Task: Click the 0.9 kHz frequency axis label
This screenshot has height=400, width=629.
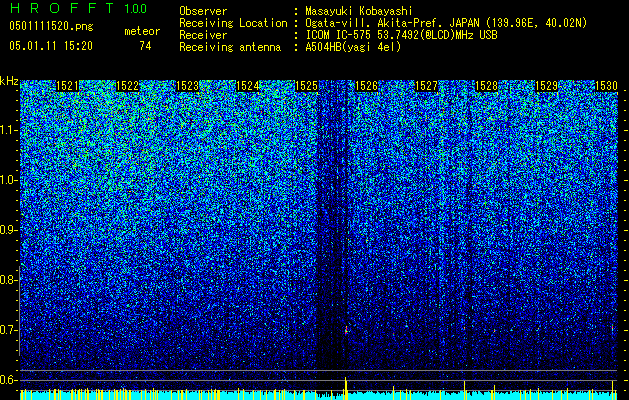Action: (x=9, y=230)
